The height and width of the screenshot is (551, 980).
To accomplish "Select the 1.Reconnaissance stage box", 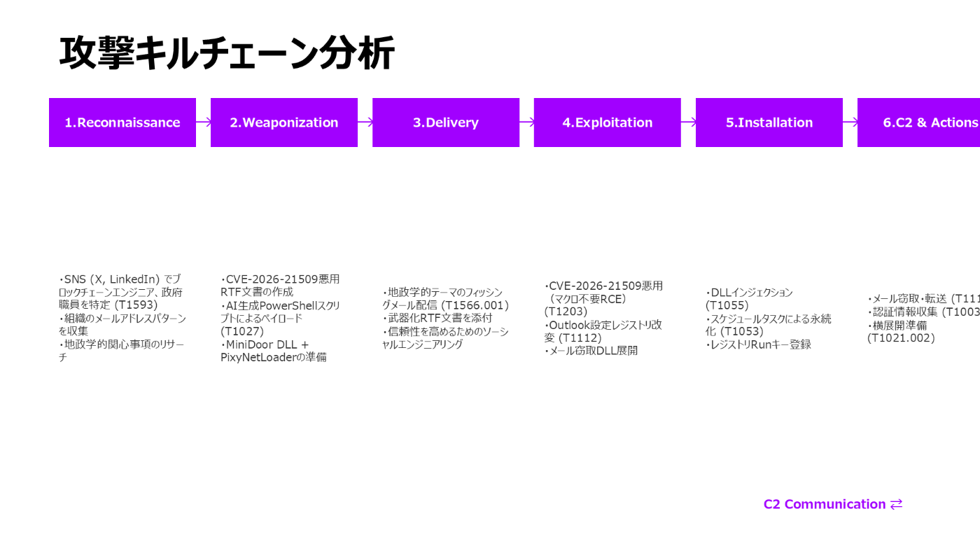I will click(122, 122).
